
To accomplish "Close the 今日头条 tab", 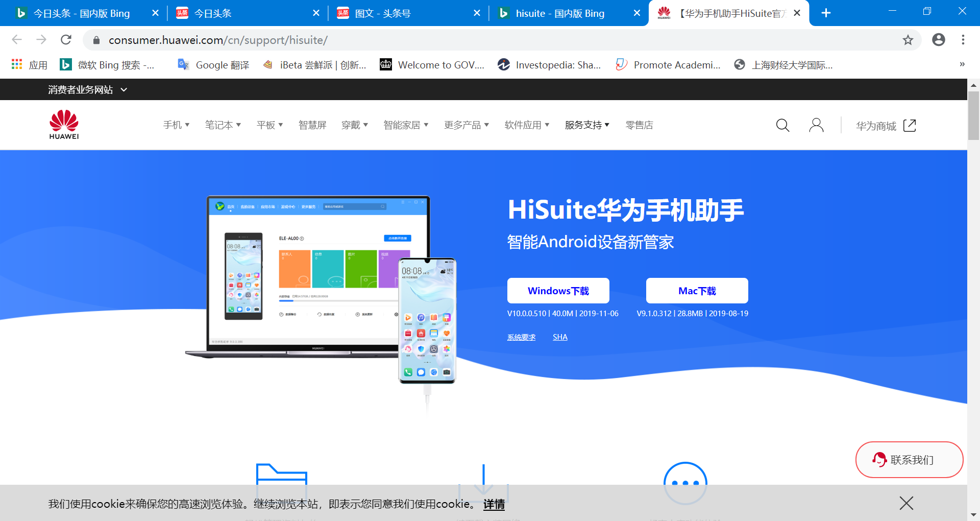I will (316, 13).
